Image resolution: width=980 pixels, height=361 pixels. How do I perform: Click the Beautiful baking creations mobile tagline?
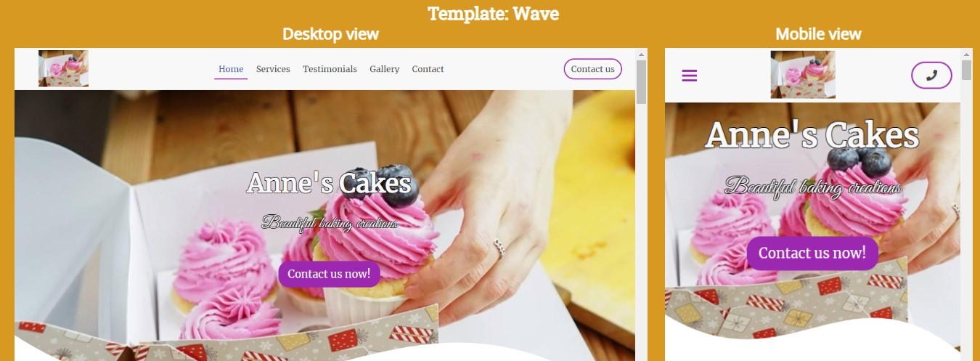pos(812,187)
